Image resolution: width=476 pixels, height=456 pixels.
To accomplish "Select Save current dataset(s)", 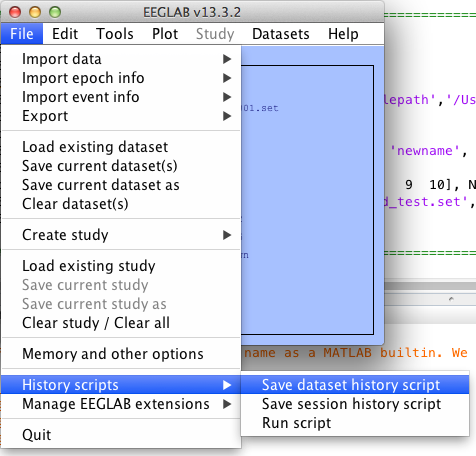I will pos(121,166).
